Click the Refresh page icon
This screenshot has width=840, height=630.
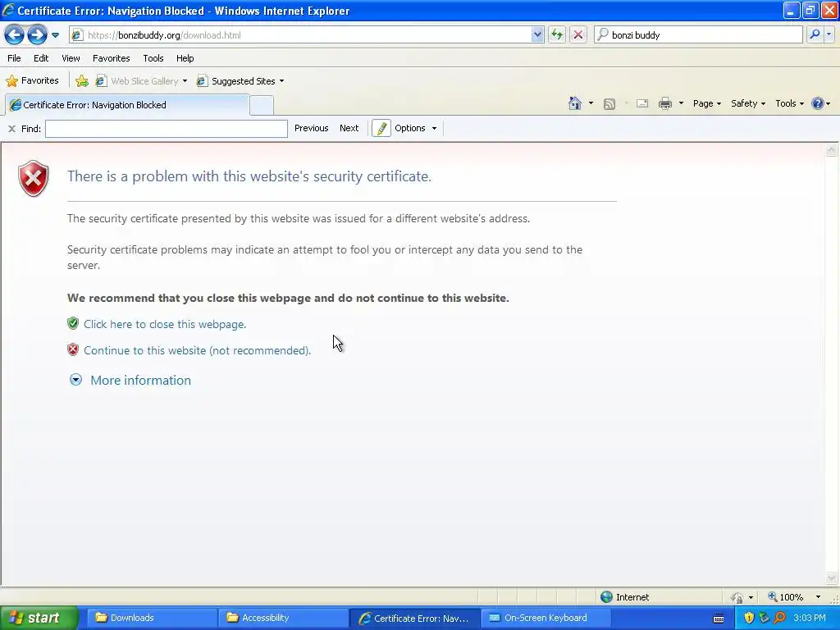point(557,34)
